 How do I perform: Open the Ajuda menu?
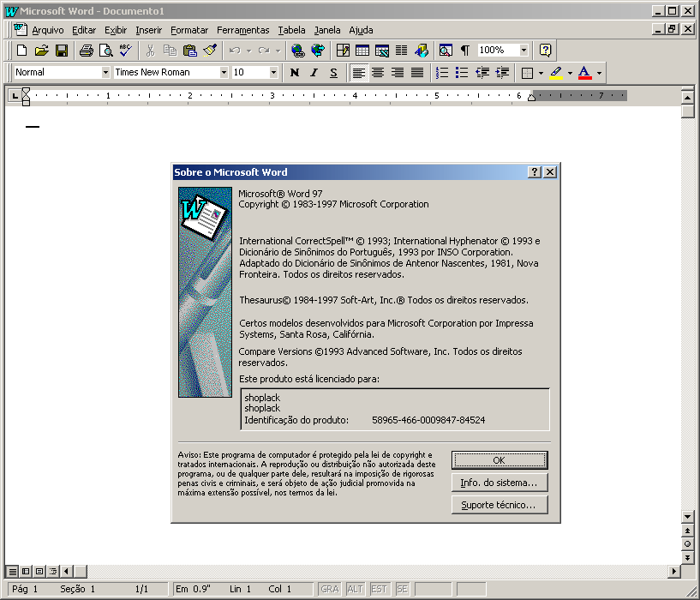pyautogui.click(x=361, y=30)
